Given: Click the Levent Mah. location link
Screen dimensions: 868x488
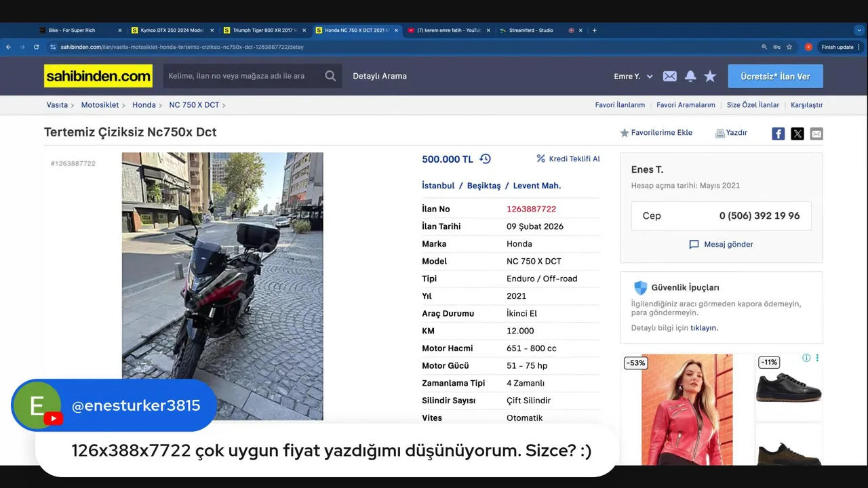Looking at the screenshot, I should click(x=536, y=186).
